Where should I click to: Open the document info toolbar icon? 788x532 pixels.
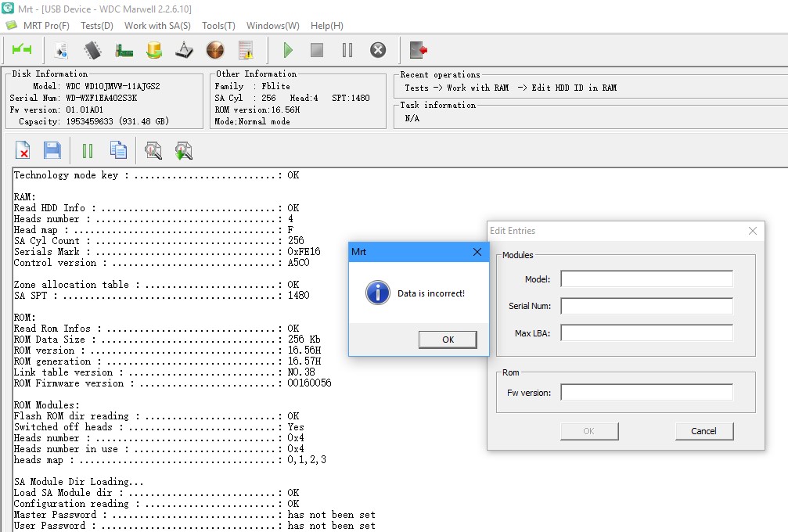[61, 50]
